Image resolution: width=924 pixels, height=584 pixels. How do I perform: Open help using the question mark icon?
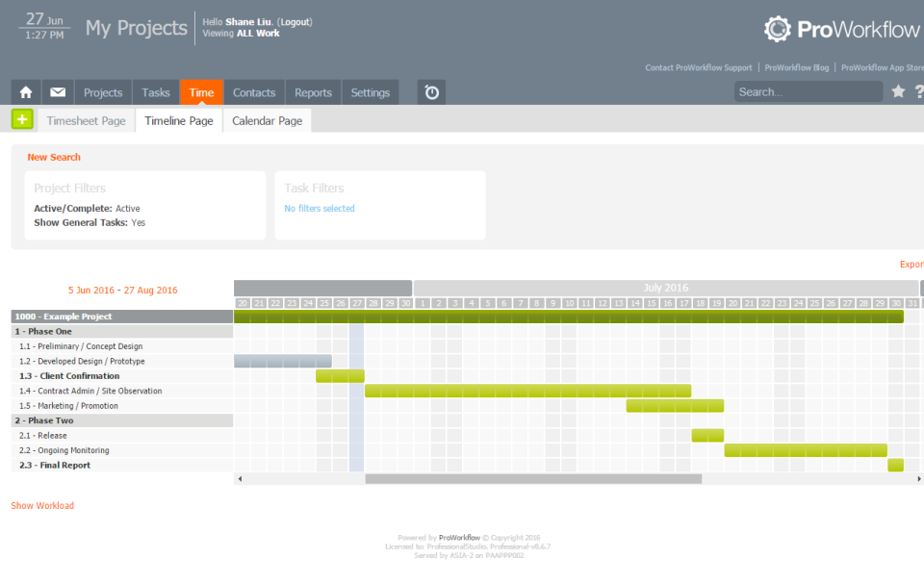[917, 91]
